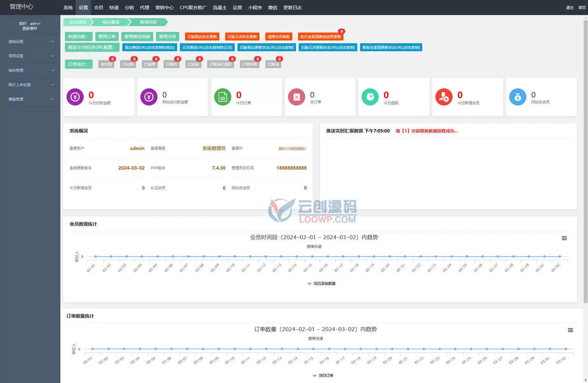The image size is (588, 383).
Task: Copy the 新版全渠道更新状态URL button
Action: tap(391, 47)
